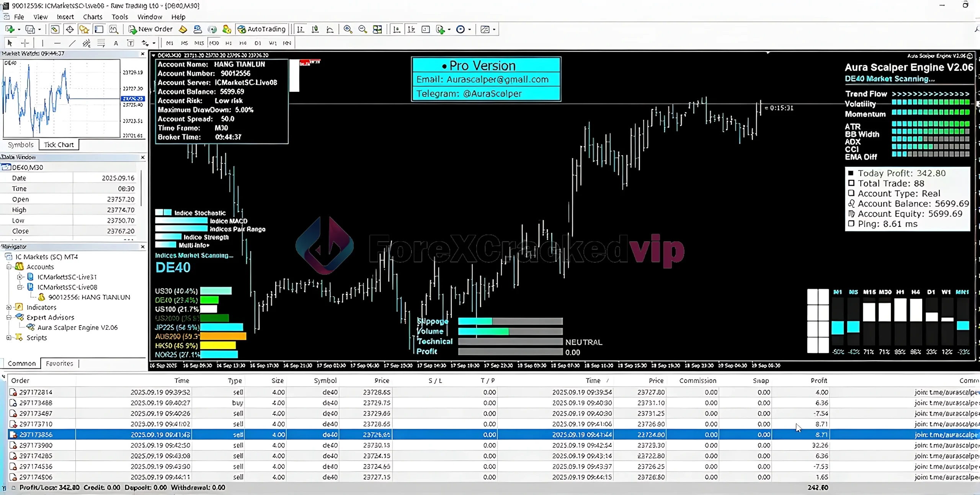Select the Crosshair tool
Image resolution: width=980 pixels, height=495 pixels.
(25, 43)
